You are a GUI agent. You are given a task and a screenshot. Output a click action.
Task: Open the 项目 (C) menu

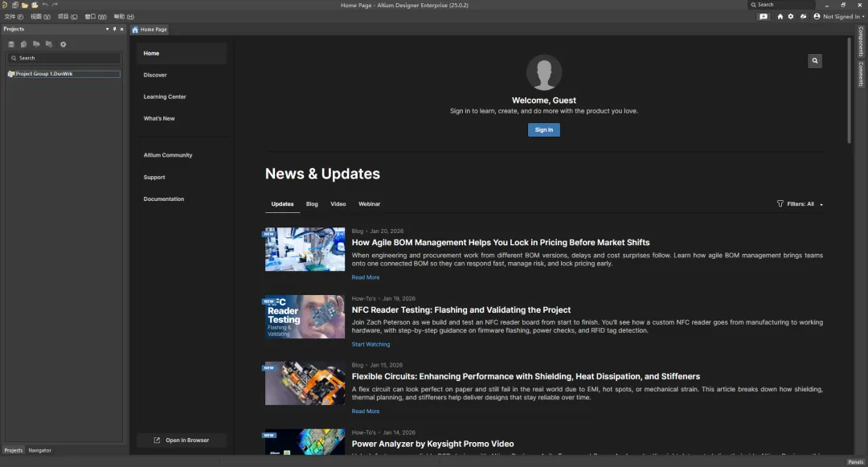pyautogui.click(x=68, y=17)
